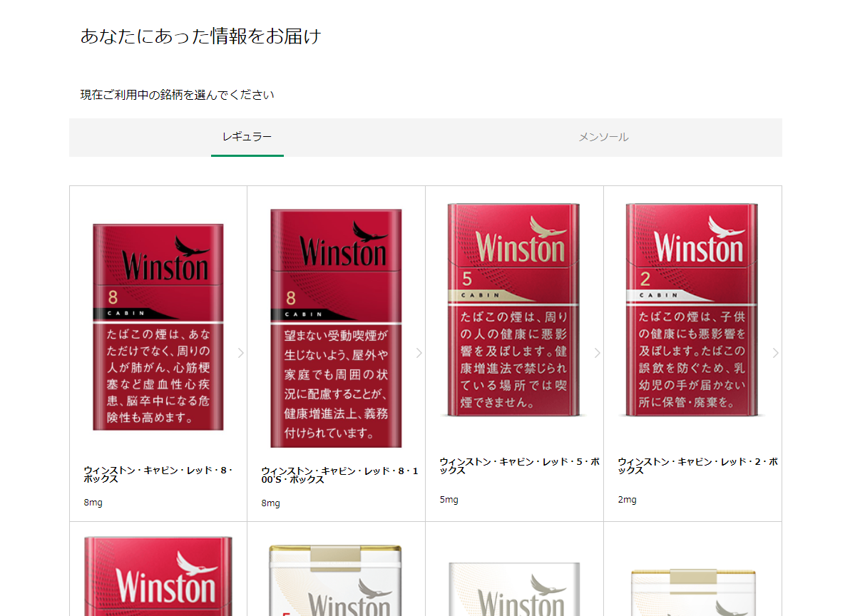Viewport: 855px width, 616px height.
Task: Select the Winston Cabin Red 2 Box pack image
Action: pyautogui.click(x=692, y=309)
